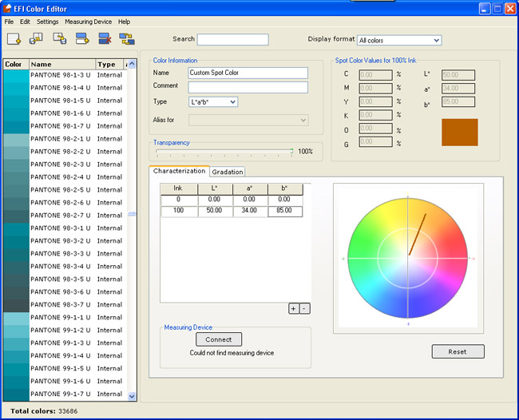This screenshot has height=420, width=519.
Task: Click the spot color b* value field
Action: (x=458, y=101)
